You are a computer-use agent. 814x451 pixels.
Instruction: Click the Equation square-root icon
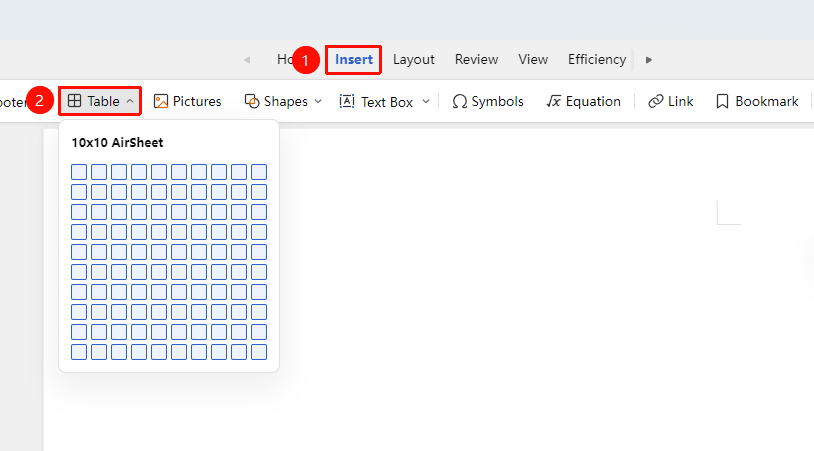point(554,101)
